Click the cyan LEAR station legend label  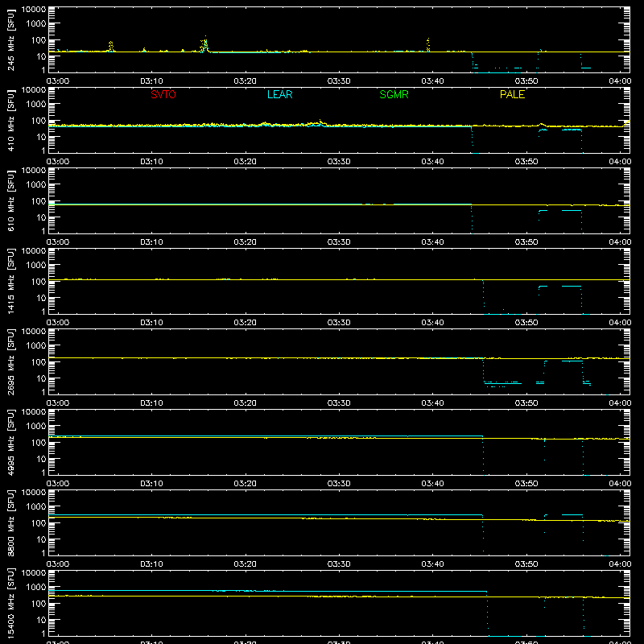pos(279,94)
